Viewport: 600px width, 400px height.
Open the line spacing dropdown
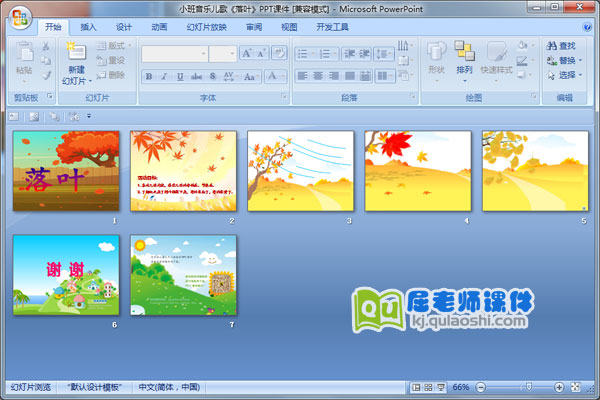(x=384, y=54)
